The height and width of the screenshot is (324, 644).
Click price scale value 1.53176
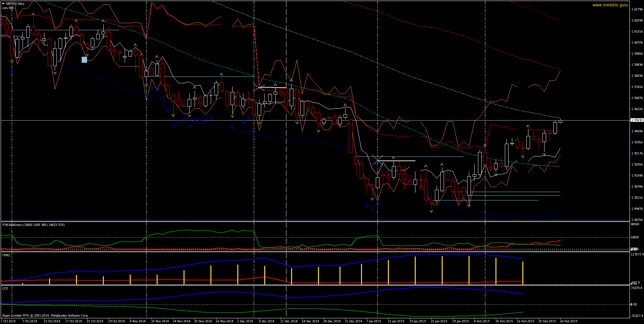(637, 153)
